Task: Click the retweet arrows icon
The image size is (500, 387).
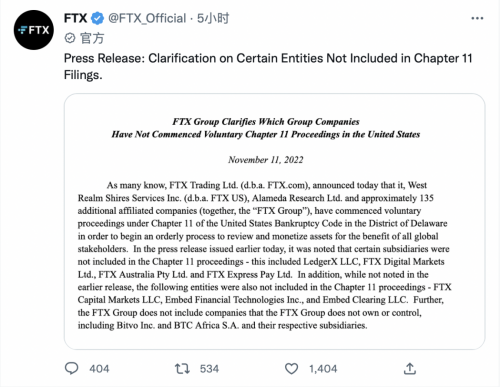Action: click(182, 368)
